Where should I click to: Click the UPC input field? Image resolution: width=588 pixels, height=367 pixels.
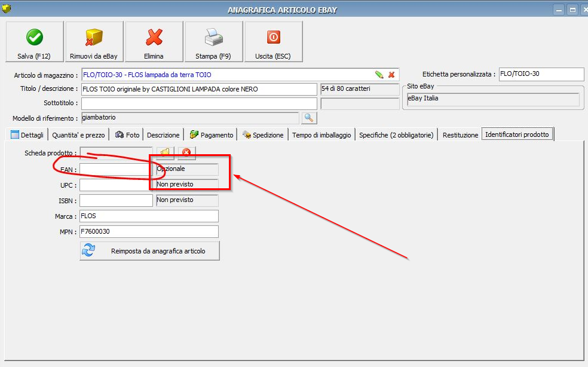tap(116, 185)
